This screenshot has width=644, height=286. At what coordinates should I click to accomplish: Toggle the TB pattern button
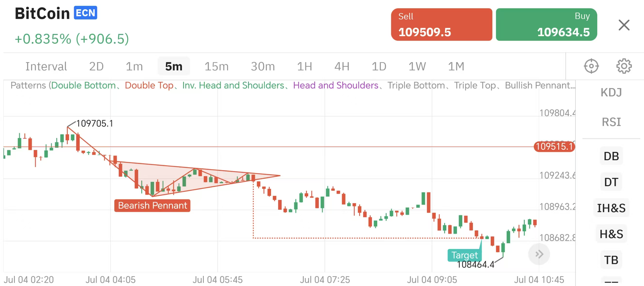click(611, 260)
